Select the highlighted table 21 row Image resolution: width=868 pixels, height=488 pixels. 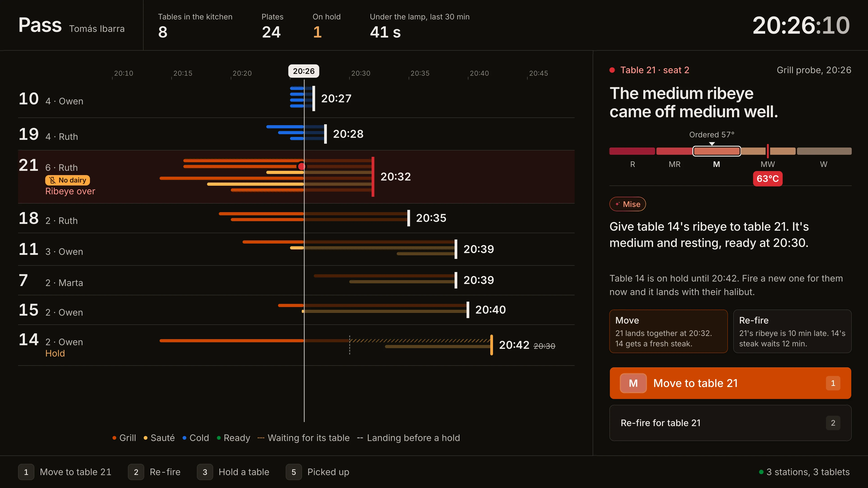pos(296,177)
